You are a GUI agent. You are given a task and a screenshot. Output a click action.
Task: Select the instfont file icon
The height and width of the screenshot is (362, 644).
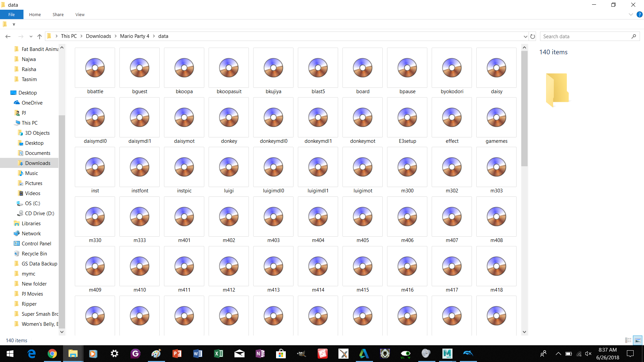click(140, 167)
